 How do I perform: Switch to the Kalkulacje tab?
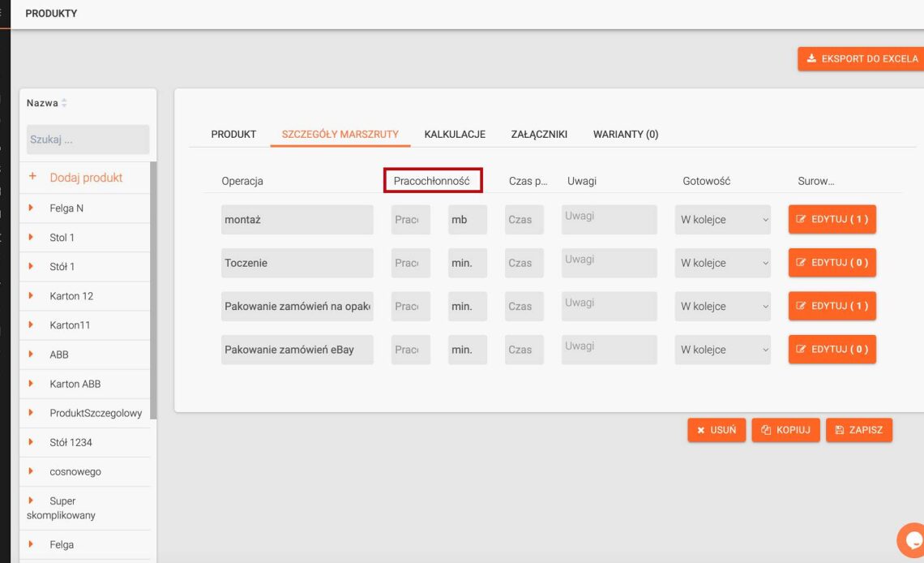point(455,134)
